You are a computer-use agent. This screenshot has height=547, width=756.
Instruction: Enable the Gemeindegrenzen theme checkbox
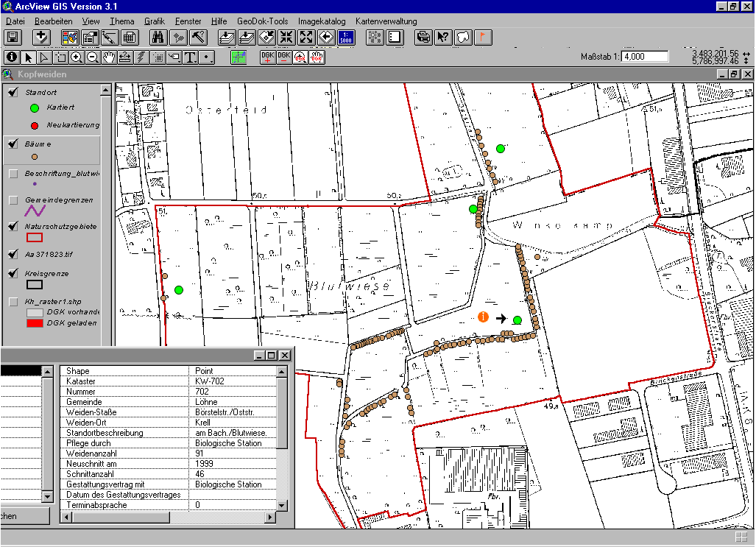tap(13, 200)
